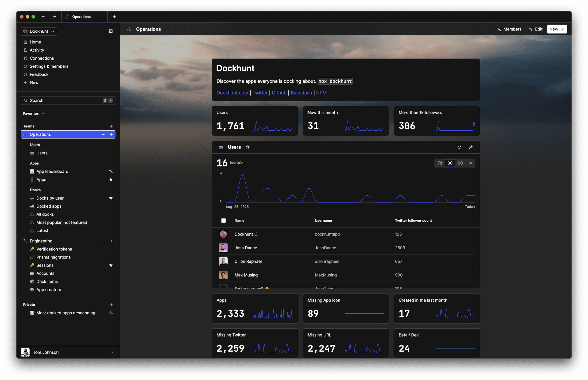This screenshot has height=380, width=588.
Task: Click the Members button
Action: coord(509,29)
